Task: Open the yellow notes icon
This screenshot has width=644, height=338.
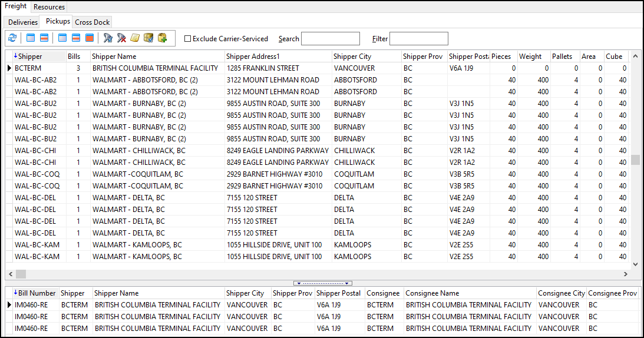Action: click(x=135, y=38)
